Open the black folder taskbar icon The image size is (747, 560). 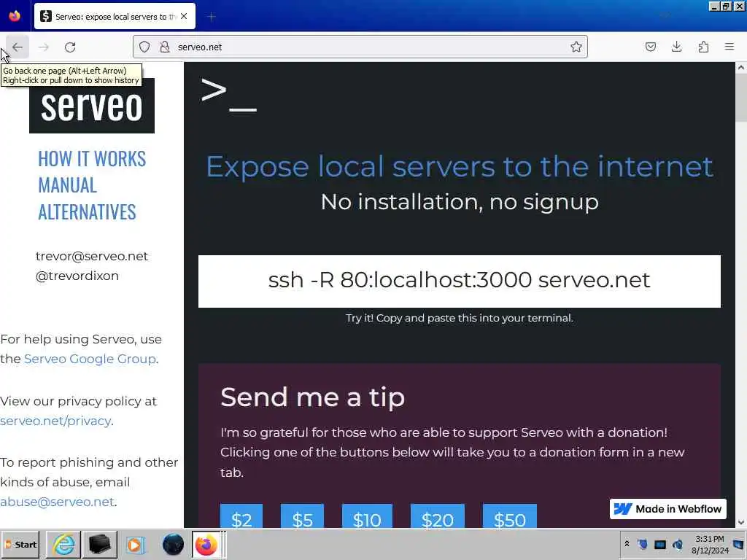click(x=99, y=544)
